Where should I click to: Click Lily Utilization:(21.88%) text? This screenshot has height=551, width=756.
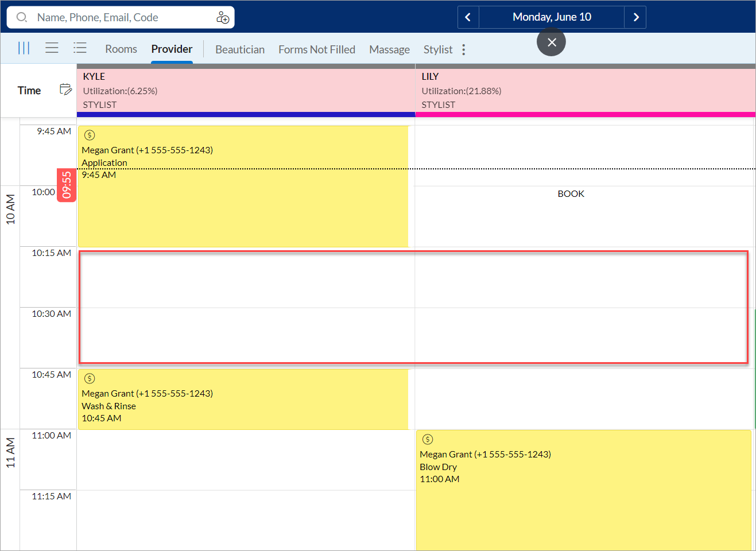[x=461, y=91]
